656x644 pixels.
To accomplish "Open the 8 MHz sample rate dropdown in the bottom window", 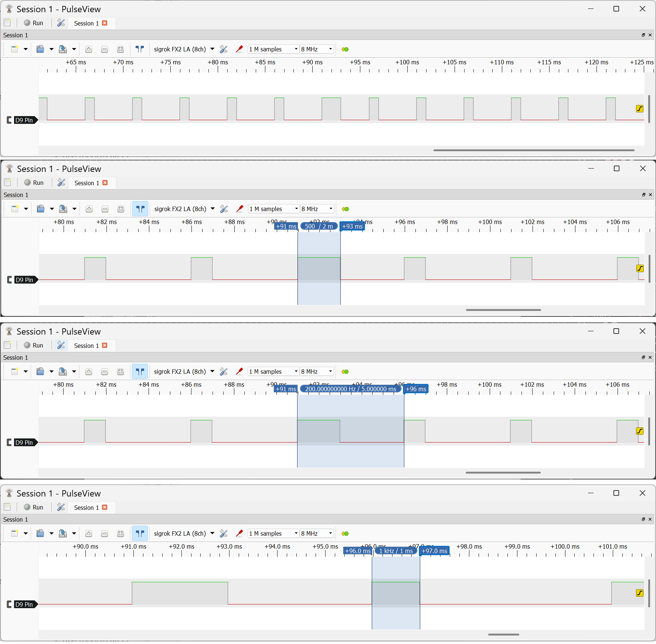I will pyautogui.click(x=317, y=534).
